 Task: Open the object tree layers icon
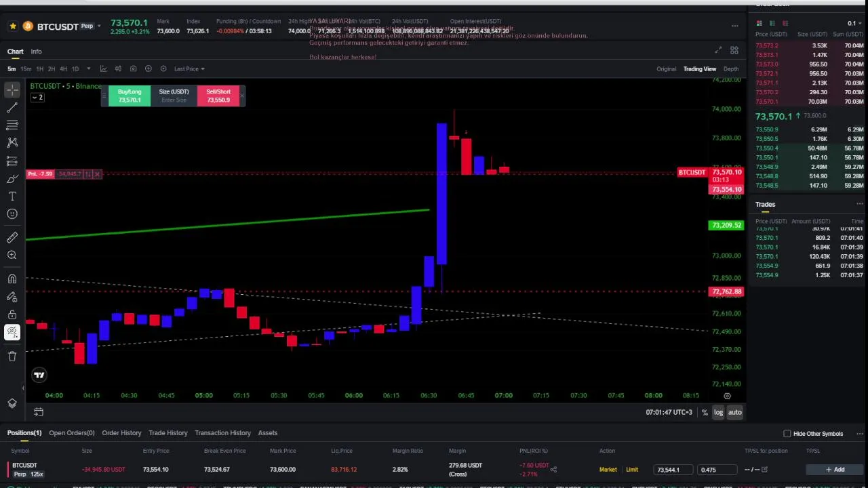[12, 403]
